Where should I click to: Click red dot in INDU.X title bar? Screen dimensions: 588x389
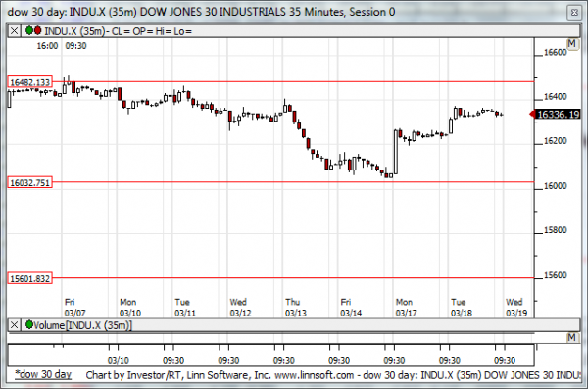(x=37, y=30)
